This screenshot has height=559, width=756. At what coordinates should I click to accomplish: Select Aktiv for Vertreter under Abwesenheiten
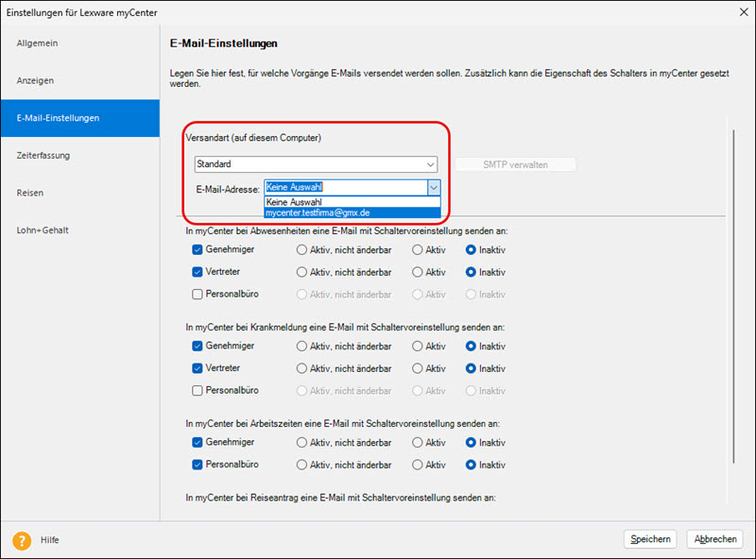(417, 272)
